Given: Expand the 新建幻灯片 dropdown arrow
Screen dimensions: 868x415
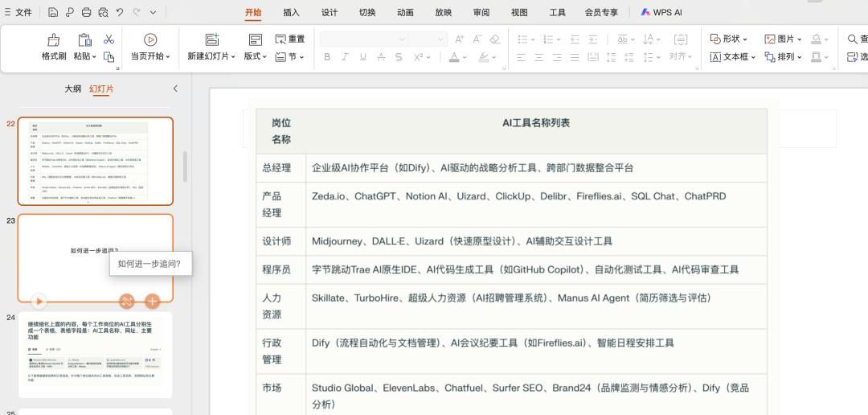Looking at the screenshot, I should tap(233, 56).
